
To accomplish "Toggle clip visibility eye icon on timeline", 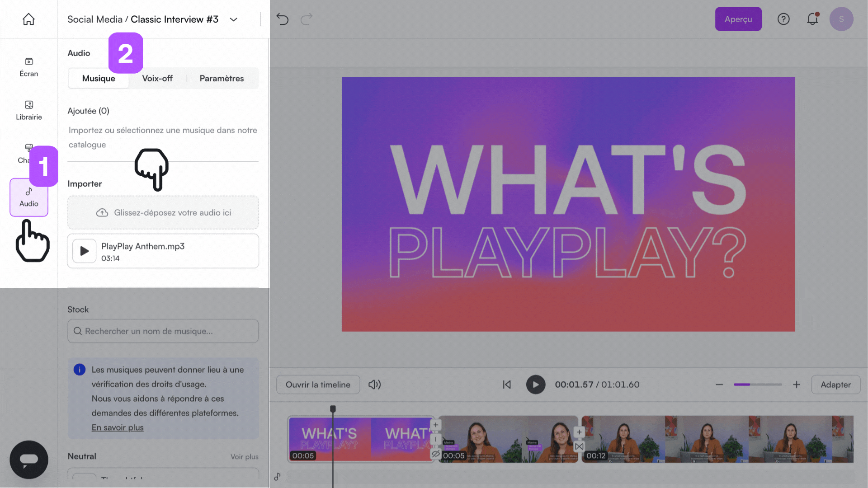I will 435,454.
